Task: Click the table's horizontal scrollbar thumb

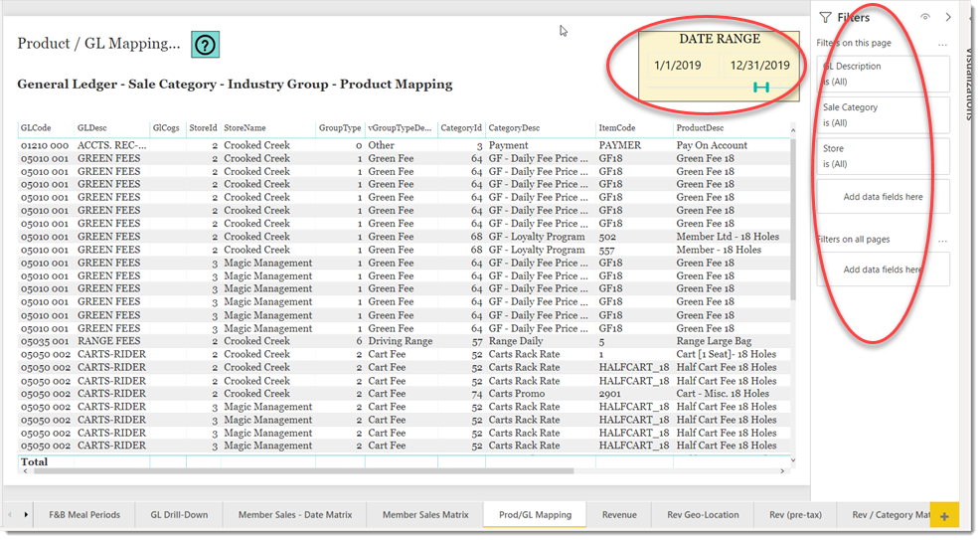Action: click(304, 471)
